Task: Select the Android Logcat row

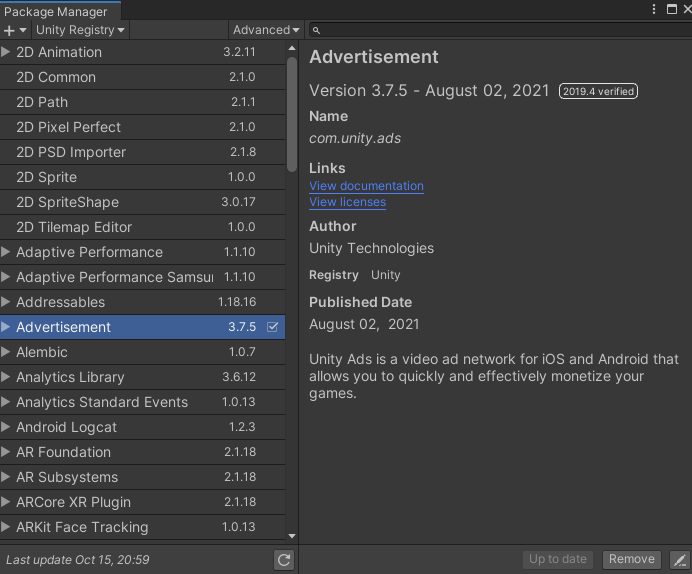Action: pos(143,427)
